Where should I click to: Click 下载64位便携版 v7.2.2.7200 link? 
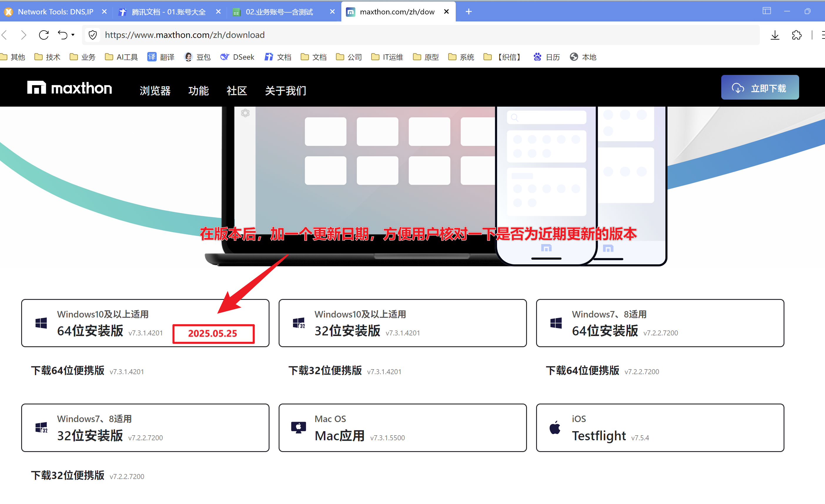(x=602, y=371)
